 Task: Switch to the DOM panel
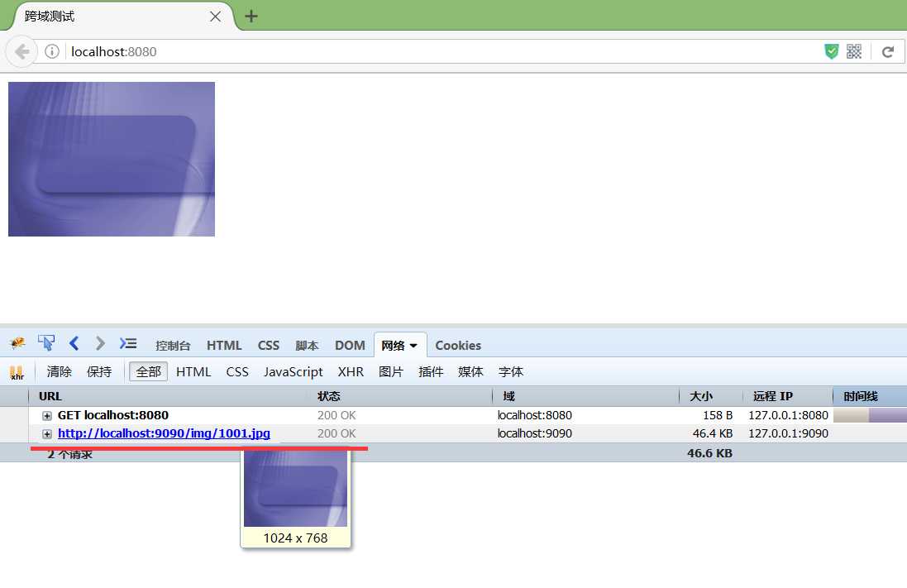tap(350, 346)
